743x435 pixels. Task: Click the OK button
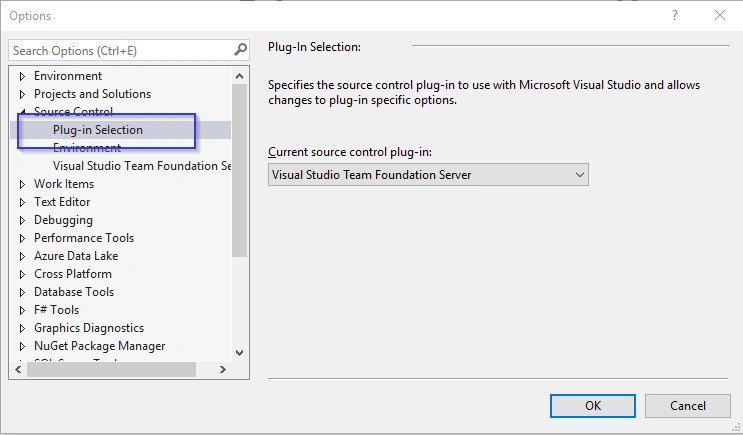(593, 406)
